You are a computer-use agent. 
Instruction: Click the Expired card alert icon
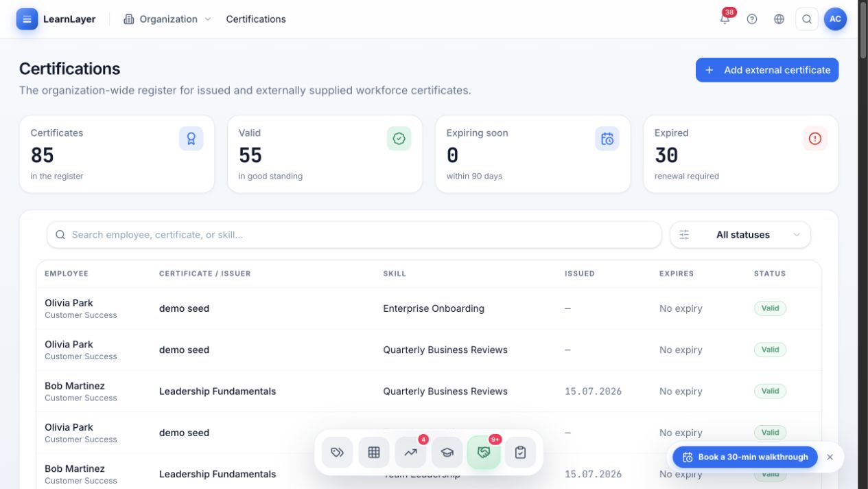[x=815, y=139]
